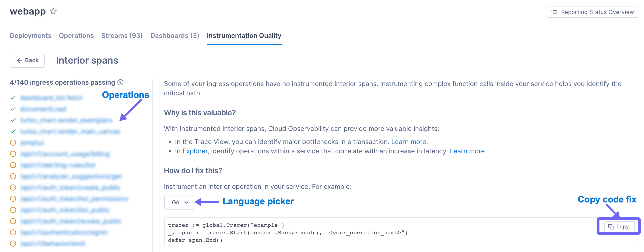Open the Operations tab

coord(76,36)
